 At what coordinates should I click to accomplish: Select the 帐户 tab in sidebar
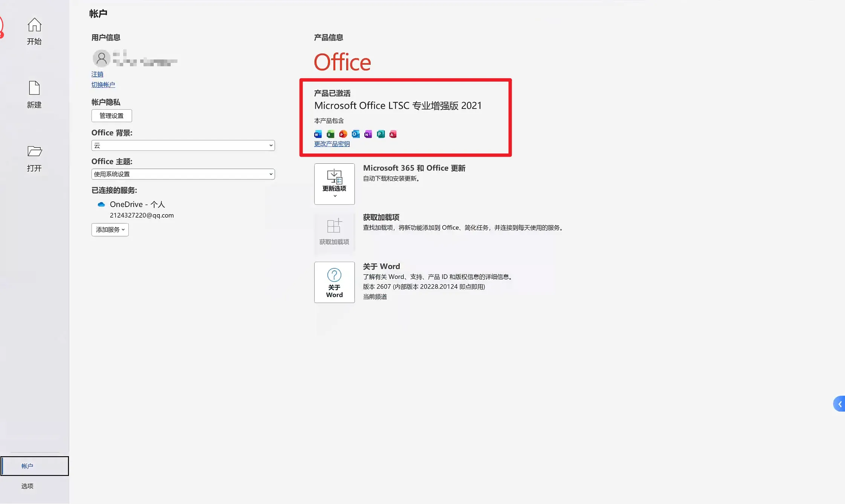[x=35, y=466]
